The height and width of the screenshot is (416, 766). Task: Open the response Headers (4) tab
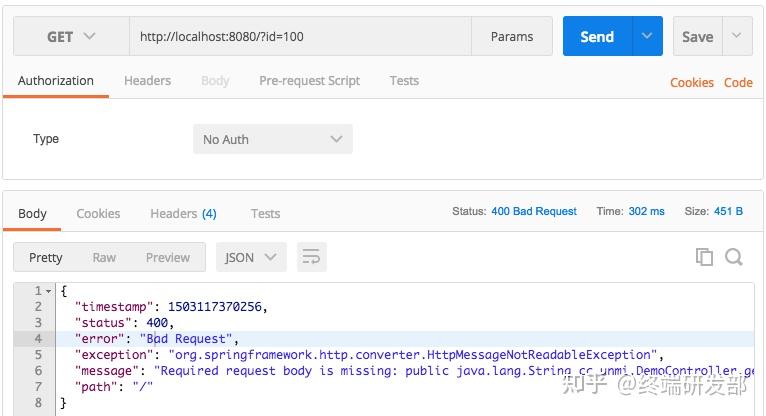point(183,213)
